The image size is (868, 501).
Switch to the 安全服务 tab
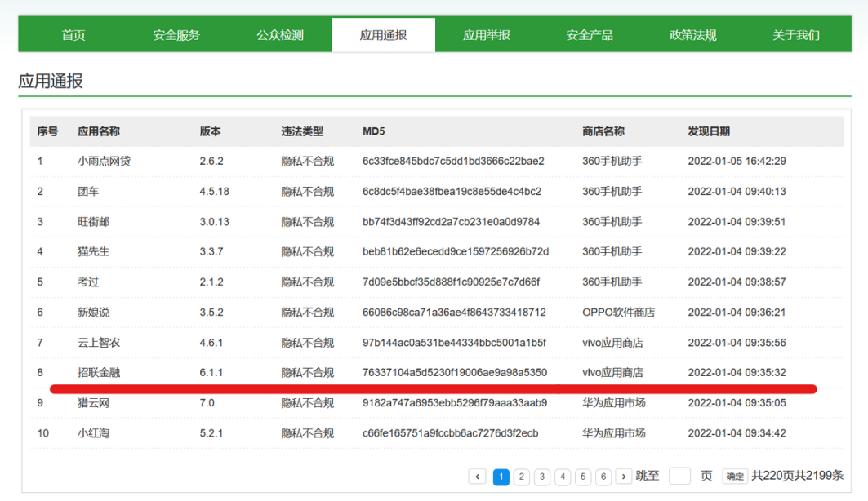tap(176, 34)
